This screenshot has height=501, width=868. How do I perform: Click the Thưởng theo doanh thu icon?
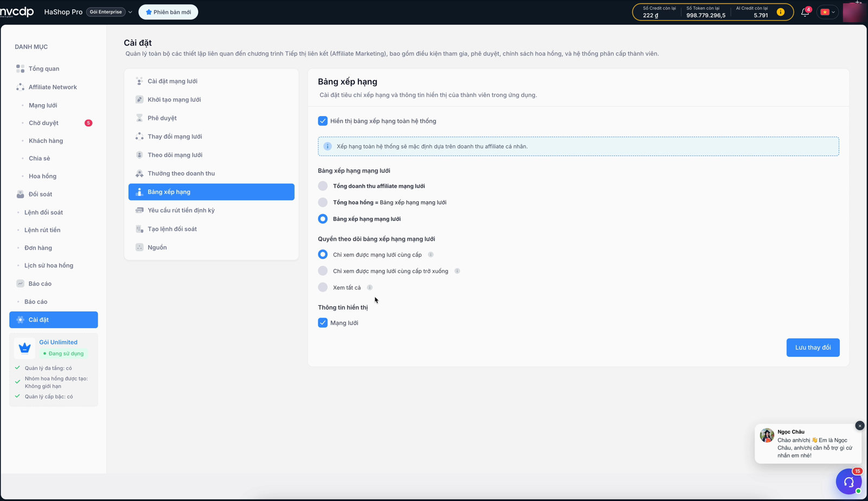[139, 174]
